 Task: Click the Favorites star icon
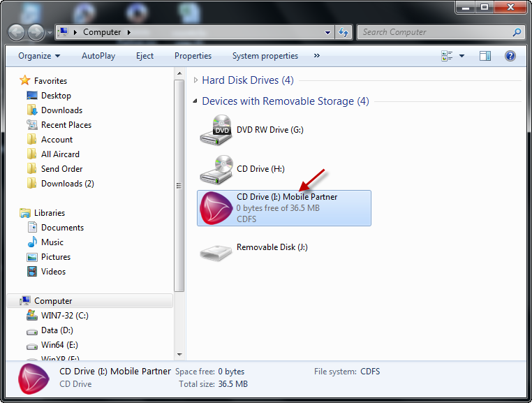[x=24, y=80]
